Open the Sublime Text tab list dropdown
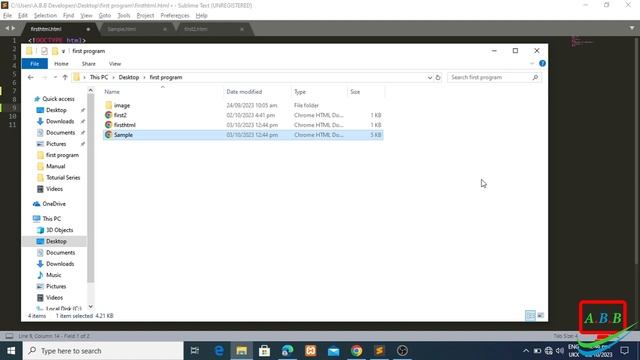Viewport: 640px width, 360px height. pyautogui.click(x=632, y=28)
